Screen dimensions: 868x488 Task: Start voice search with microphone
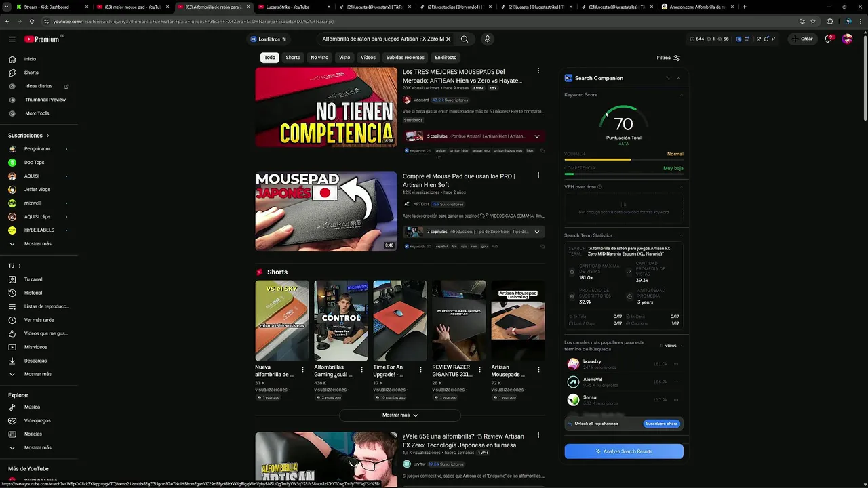pyautogui.click(x=487, y=39)
